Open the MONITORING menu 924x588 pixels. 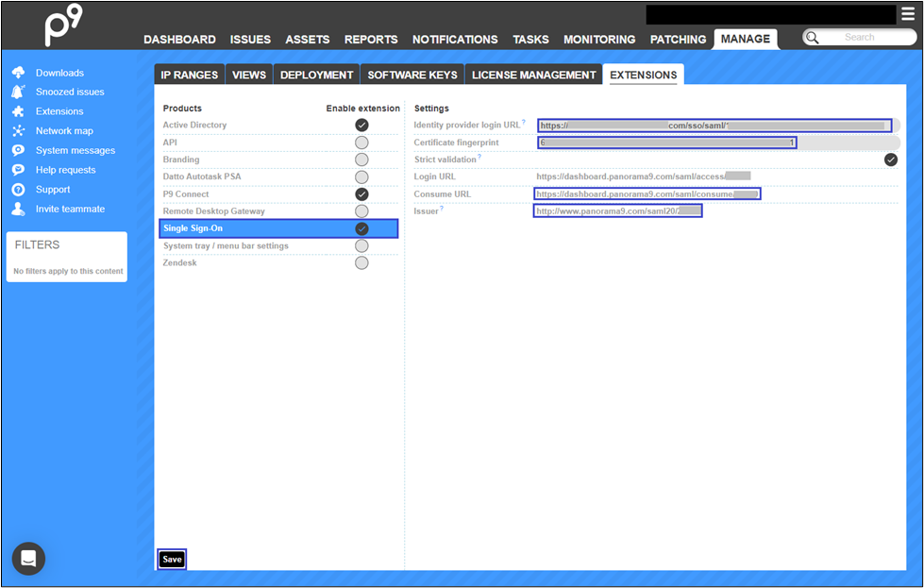599,40
